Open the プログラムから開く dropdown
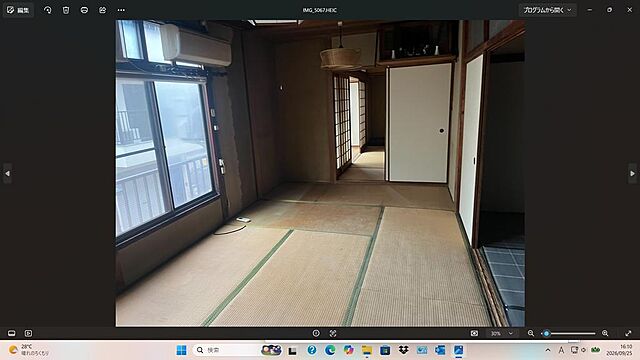Screen dimensions: 640x360 pos(547,10)
